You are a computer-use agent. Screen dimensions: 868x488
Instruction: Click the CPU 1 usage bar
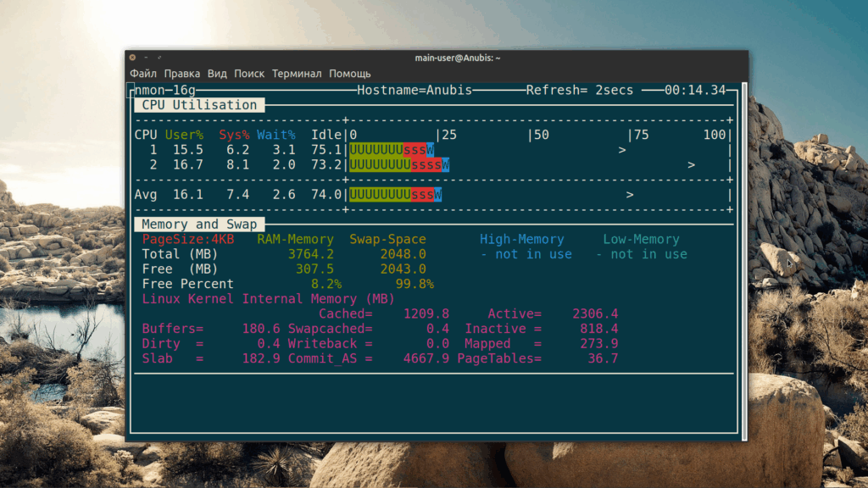(392, 150)
